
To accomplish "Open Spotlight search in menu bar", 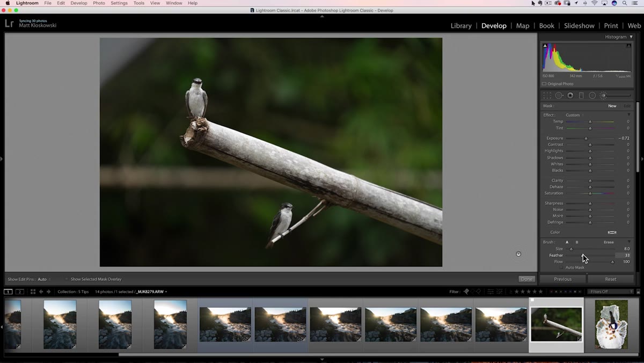I will point(625,3).
